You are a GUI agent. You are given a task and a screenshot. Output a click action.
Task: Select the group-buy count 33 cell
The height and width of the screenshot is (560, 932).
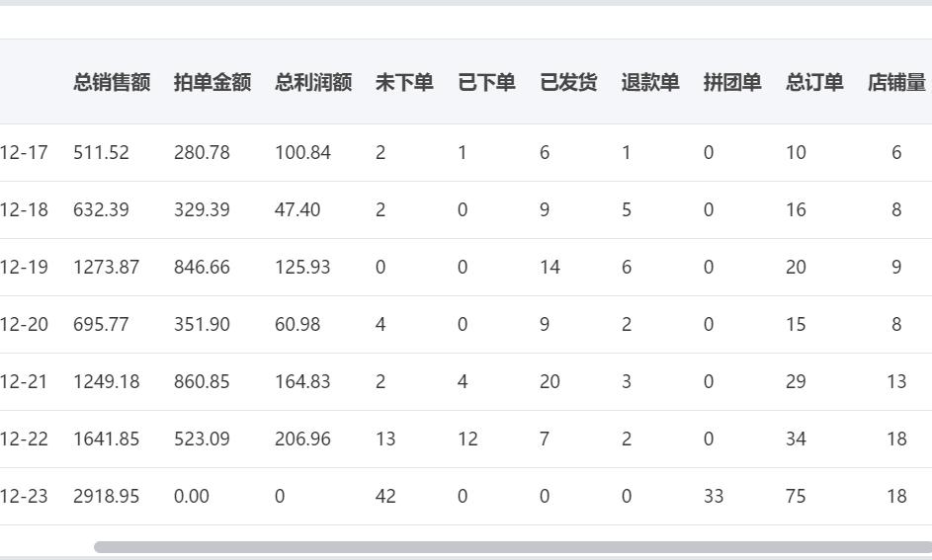(x=714, y=497)
